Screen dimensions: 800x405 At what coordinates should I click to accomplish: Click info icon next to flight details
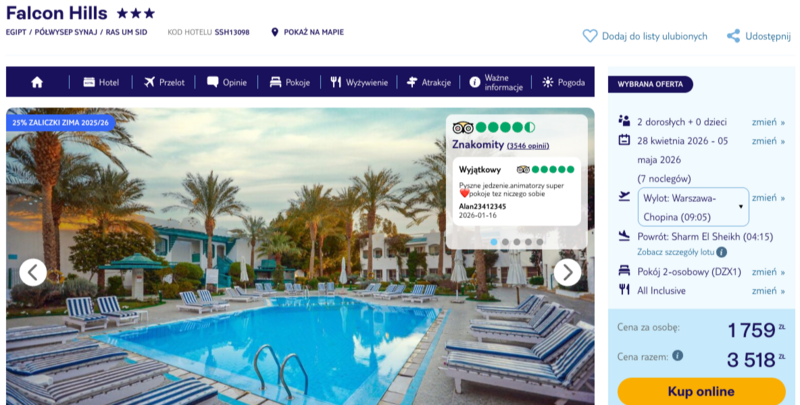721,252
